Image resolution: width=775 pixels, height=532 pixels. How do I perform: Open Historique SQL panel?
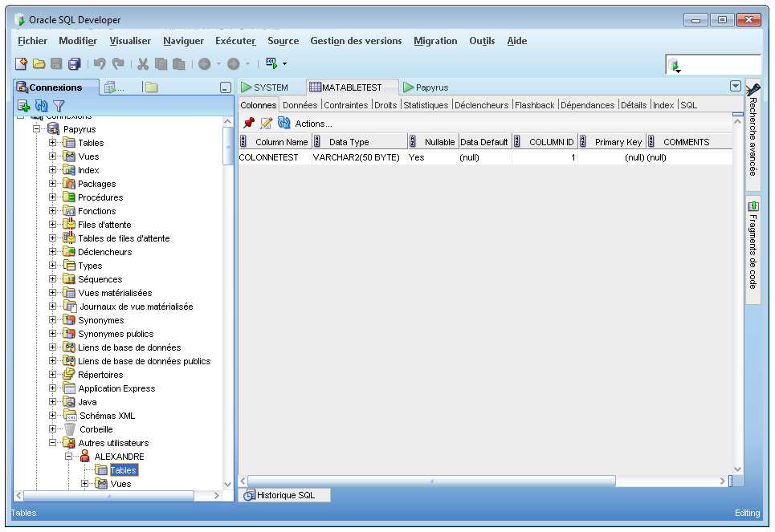[285, 496]
